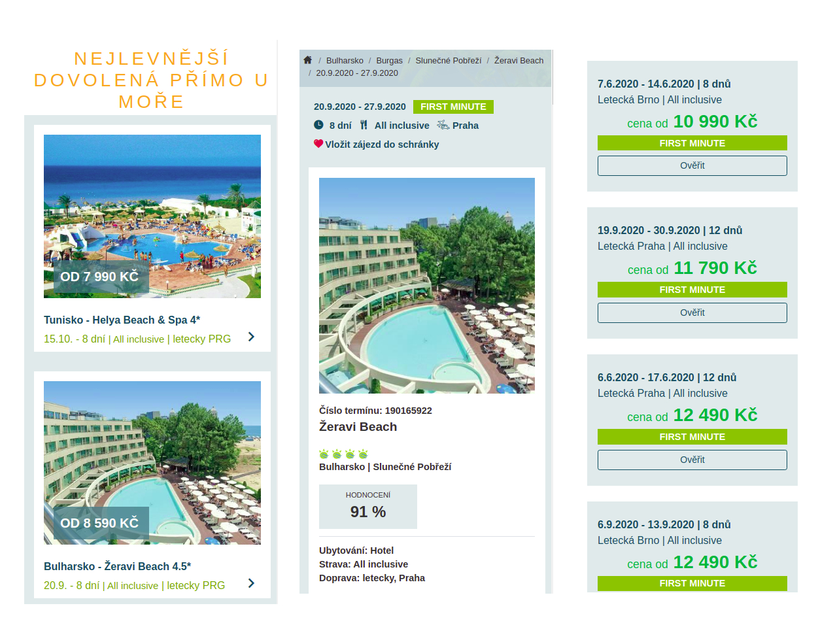The height and width of the screenshot is (644, 835).
Task: Click the hotel star rating icons
Action: (343, 454)
